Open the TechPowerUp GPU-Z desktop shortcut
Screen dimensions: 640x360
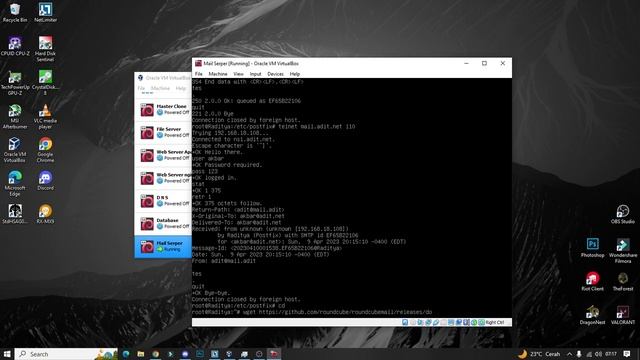click(x=15, y=82)
